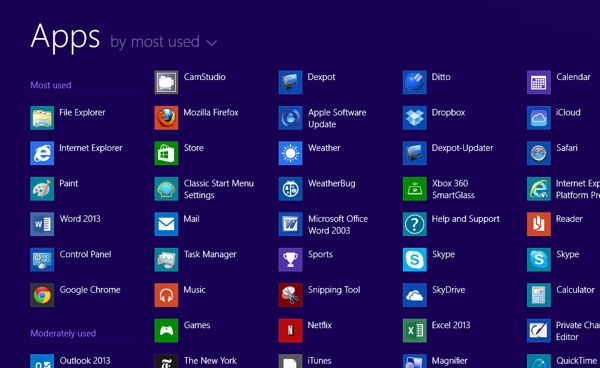
Task: Select the 'Moderately used' group heading
Action: [x=63, y=334]
